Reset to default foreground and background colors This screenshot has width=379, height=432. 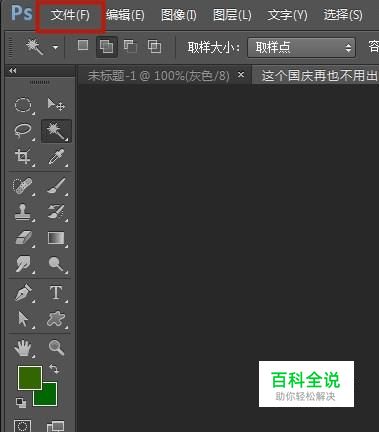[x=21, y=402]
